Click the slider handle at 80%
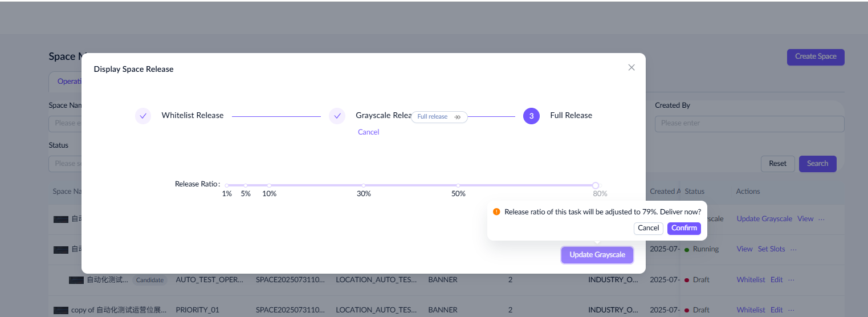 596,185
